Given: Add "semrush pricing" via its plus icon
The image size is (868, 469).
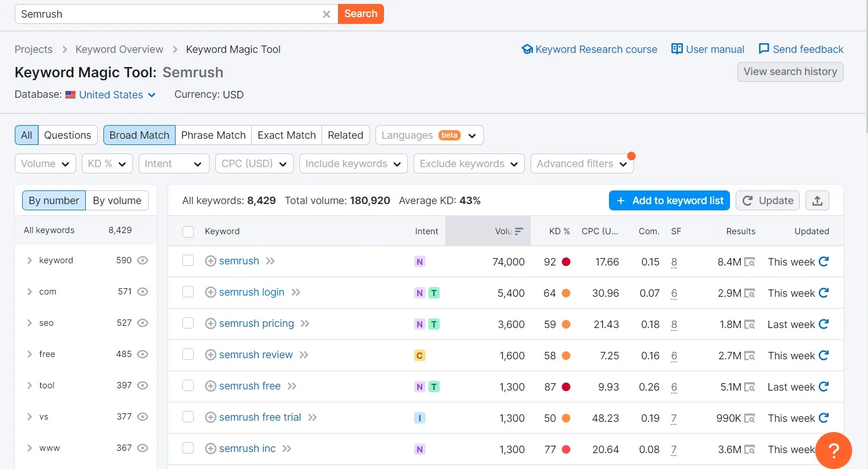Looking at the screenshot, I should tap(210, 323).
